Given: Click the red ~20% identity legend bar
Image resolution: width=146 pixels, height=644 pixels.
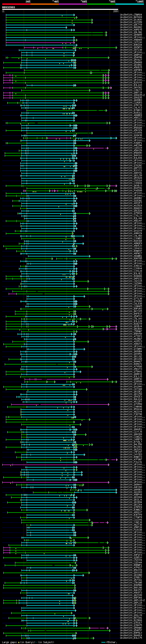Looking at the screenshot, I should point(16,4).
